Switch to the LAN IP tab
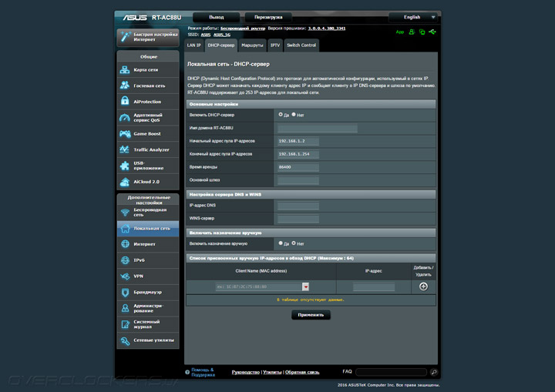555x392 pixels. pyautogui.click(x=193, y=45)
